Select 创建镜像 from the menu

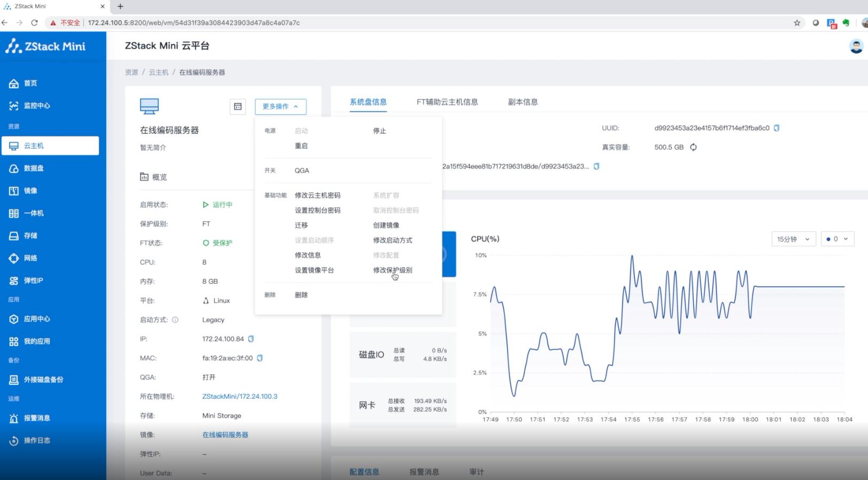[386, 226]
